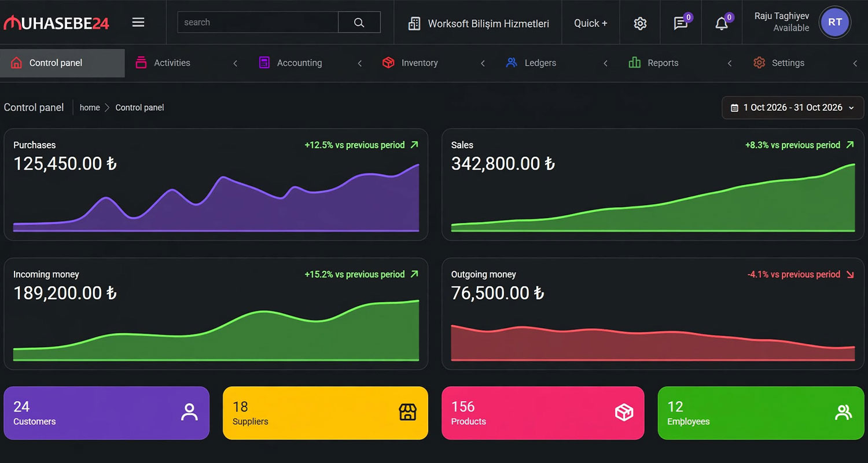Click the Sales trend arrow icon
This screenshot has width=868, height=463.
(x=850, y=145)
